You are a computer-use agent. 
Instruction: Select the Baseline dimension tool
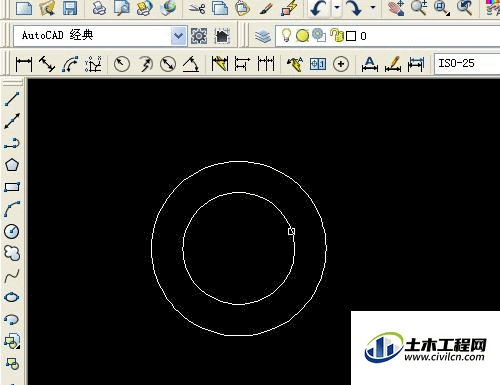[242, 64]
